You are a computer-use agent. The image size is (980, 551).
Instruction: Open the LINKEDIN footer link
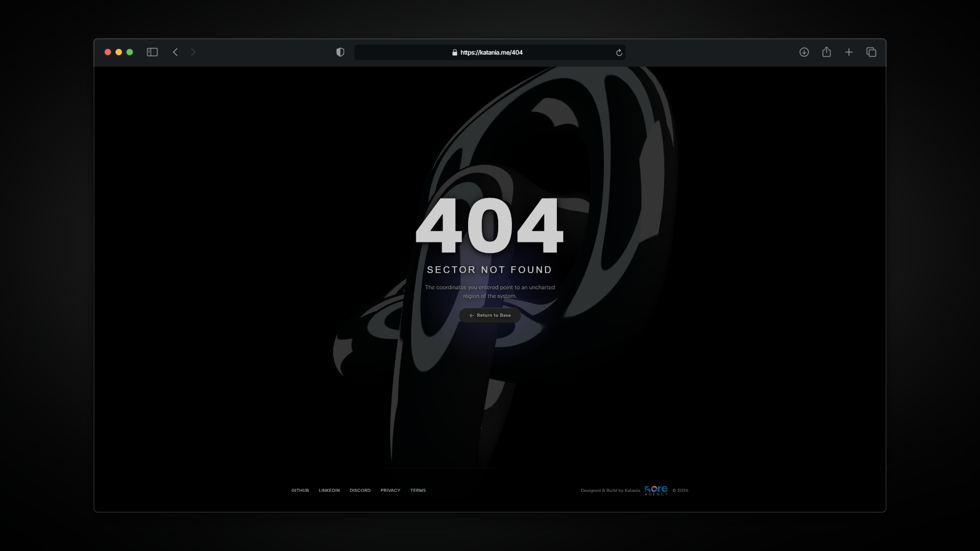tap(329, 490)
